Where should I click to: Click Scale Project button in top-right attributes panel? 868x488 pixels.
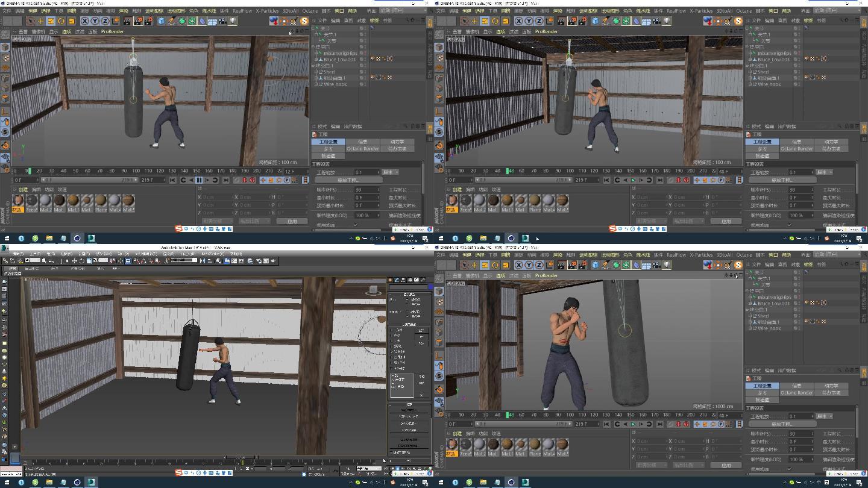point(782,180)
